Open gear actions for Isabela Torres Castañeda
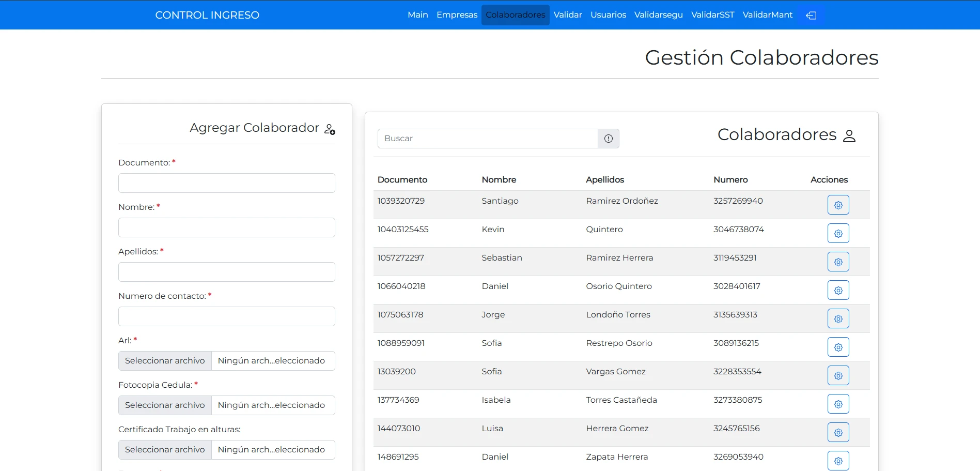The image size is (980, 471). [838, 404]
